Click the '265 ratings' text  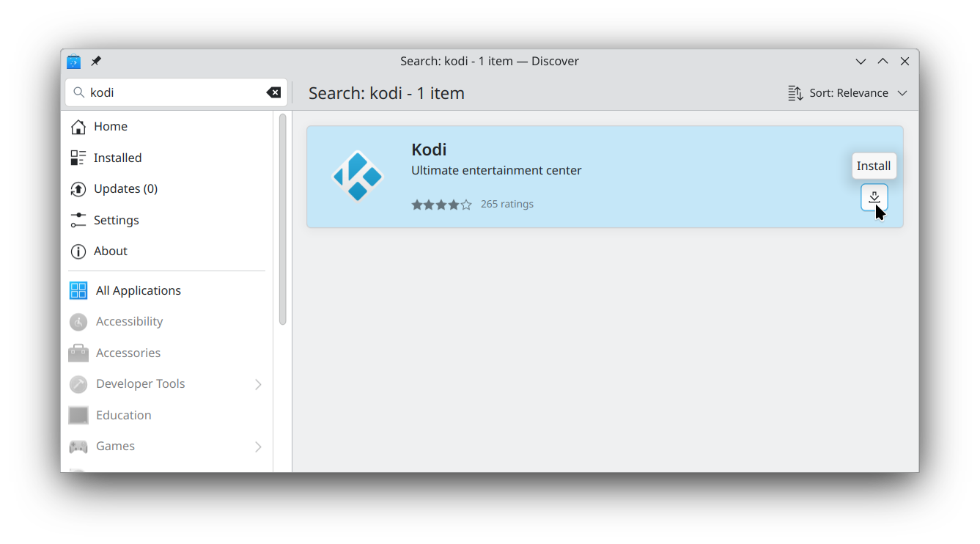507,204
